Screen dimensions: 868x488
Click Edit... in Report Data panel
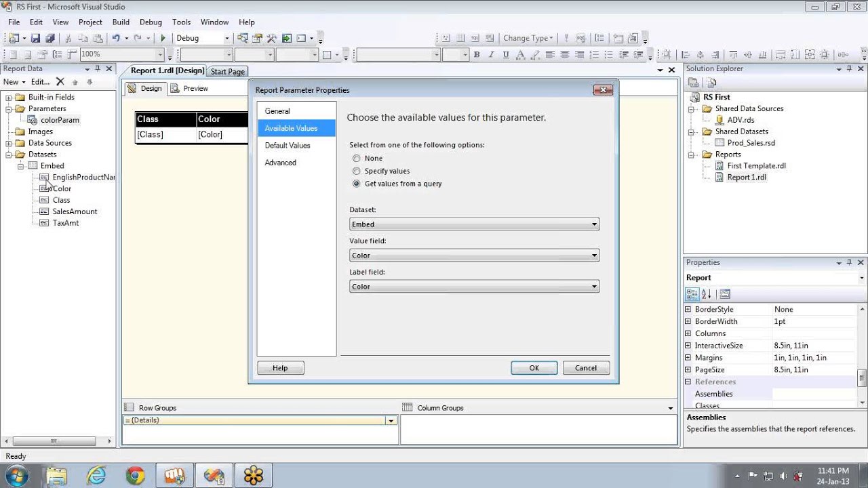40,82
